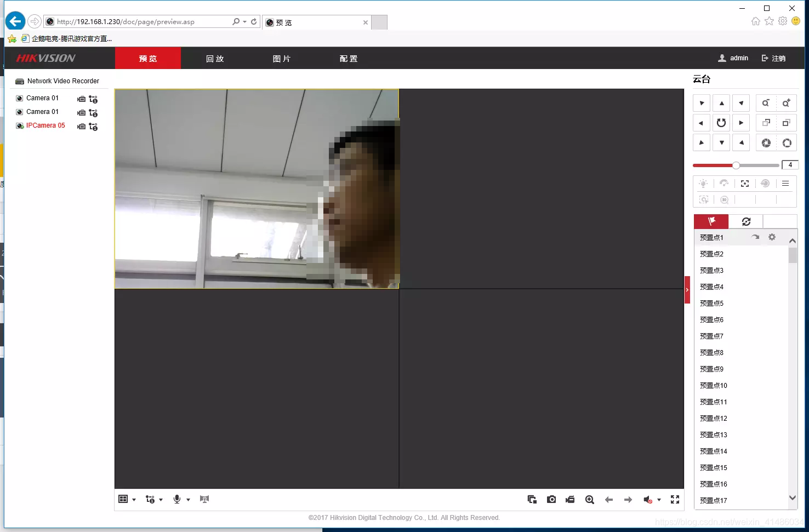Move PTZ diagonally to lower-right
The height and width of the screenshot is (532, 809).
[741, 142]
